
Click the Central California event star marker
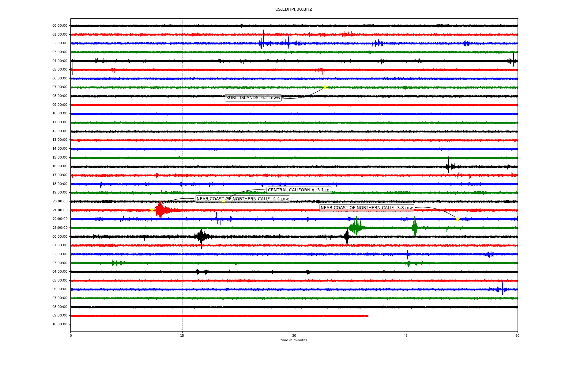[223, 201]
